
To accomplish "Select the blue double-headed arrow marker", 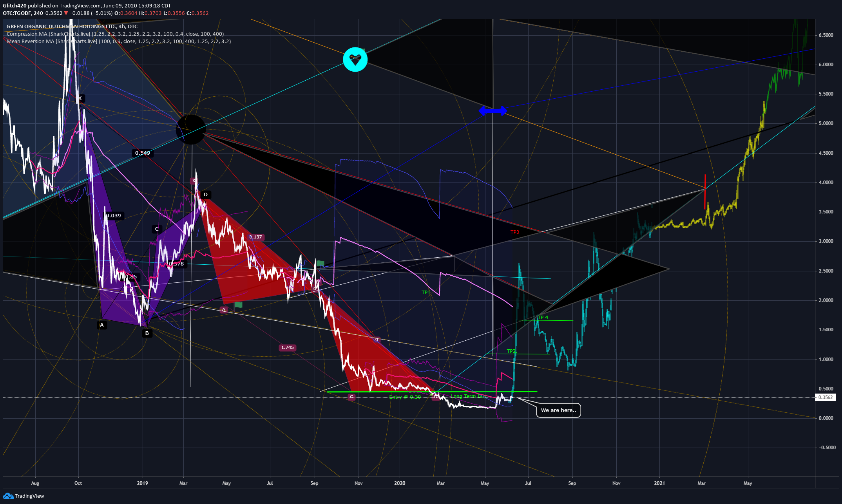I will [493, 111].
